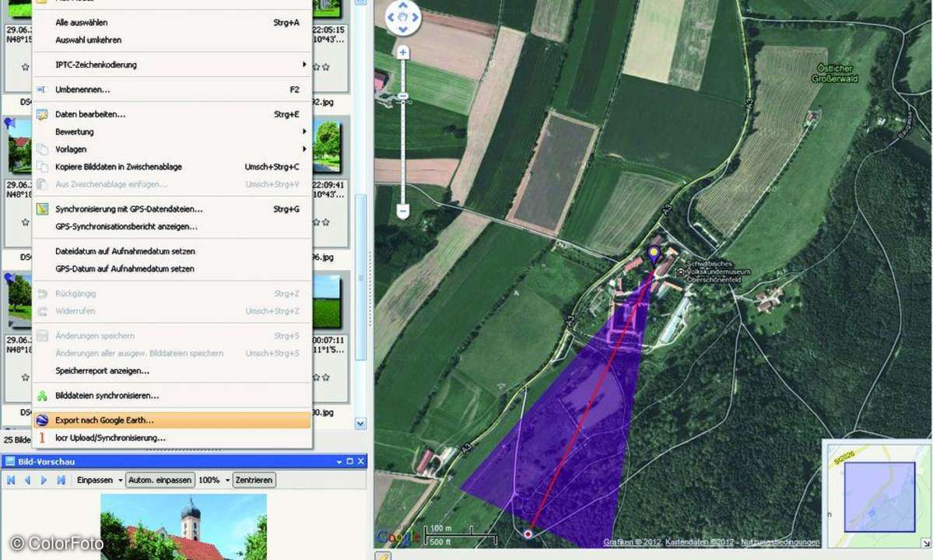Click map zoom in plus button
Screen dimensions: 933x560
pyautogui.click(x=403, y=52)
